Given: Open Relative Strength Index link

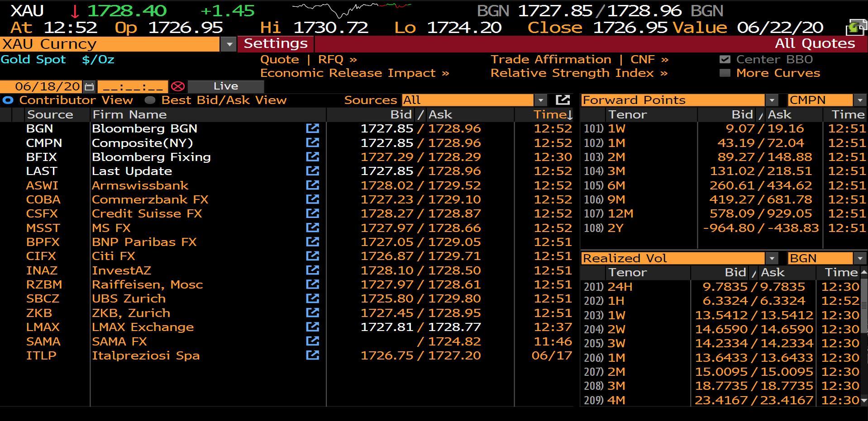Looking at the screenshot, I should (x=579, y=73).
